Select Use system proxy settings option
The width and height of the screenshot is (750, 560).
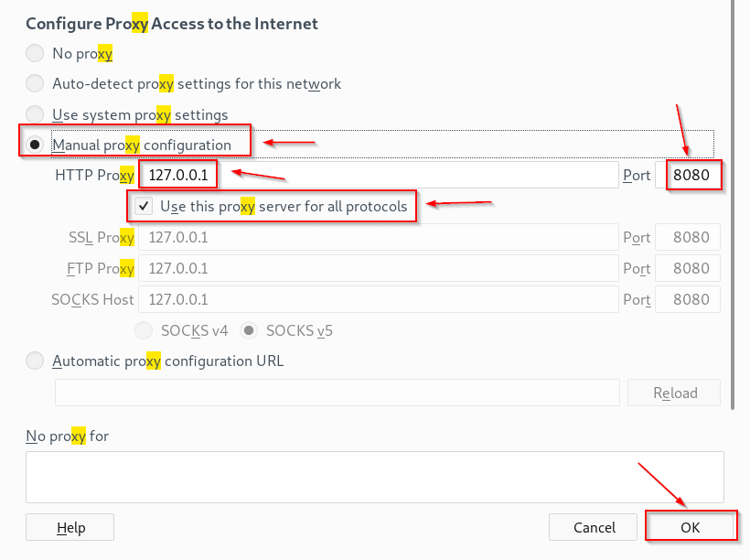pos(35,114)
